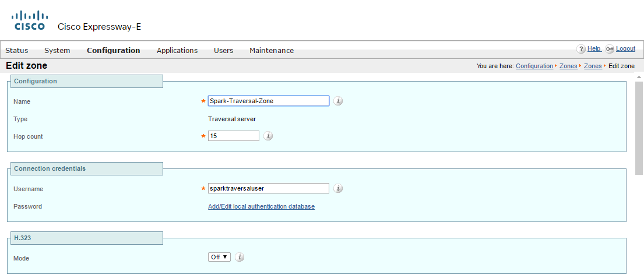Click the Help question mark icon
Viewport: 644px width, 278px height.
point(580,50)
